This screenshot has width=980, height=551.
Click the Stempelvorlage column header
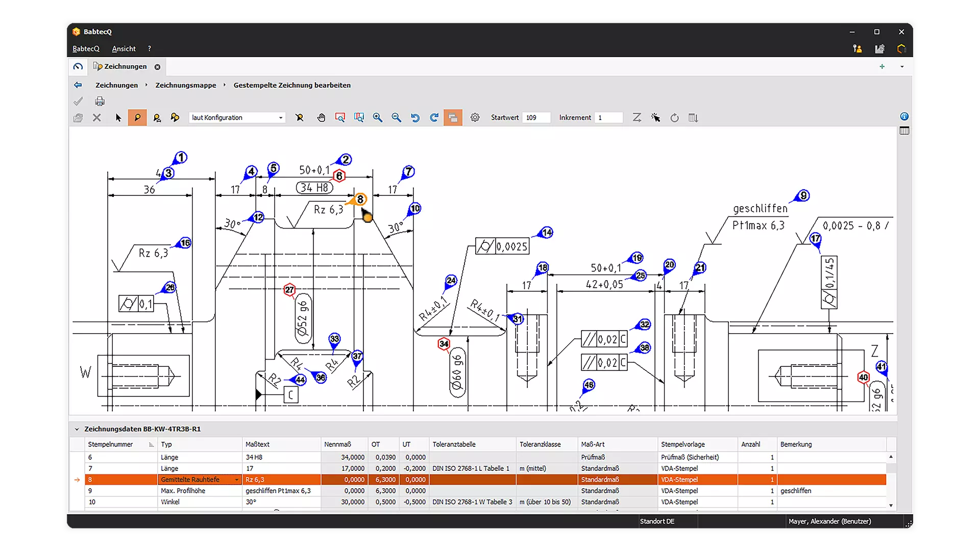click(x=698, y=444)
